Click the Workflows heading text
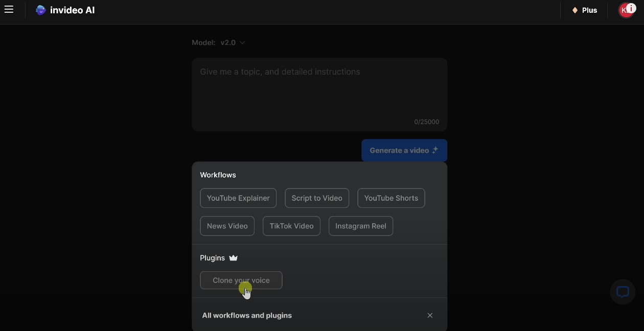This screenshot has height=331, width=644. (218, 175)
